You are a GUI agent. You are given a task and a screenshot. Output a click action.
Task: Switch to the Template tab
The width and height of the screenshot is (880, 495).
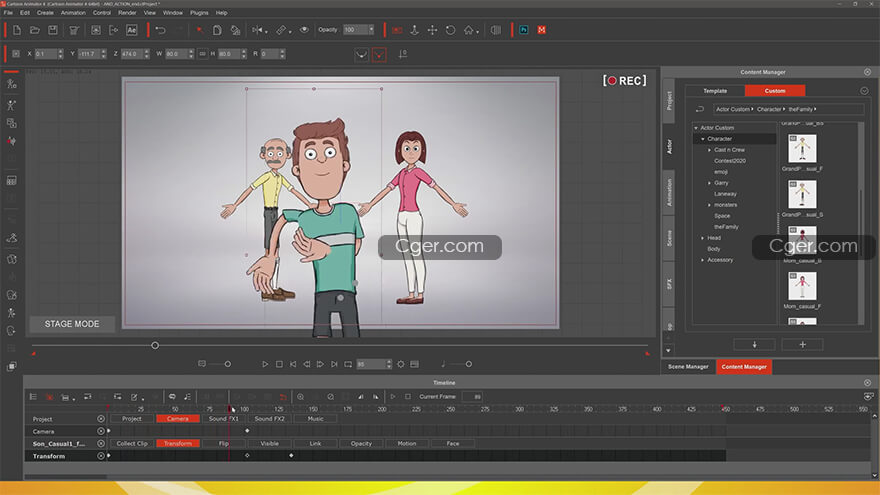pyautogui.click(x=715, y=91)
